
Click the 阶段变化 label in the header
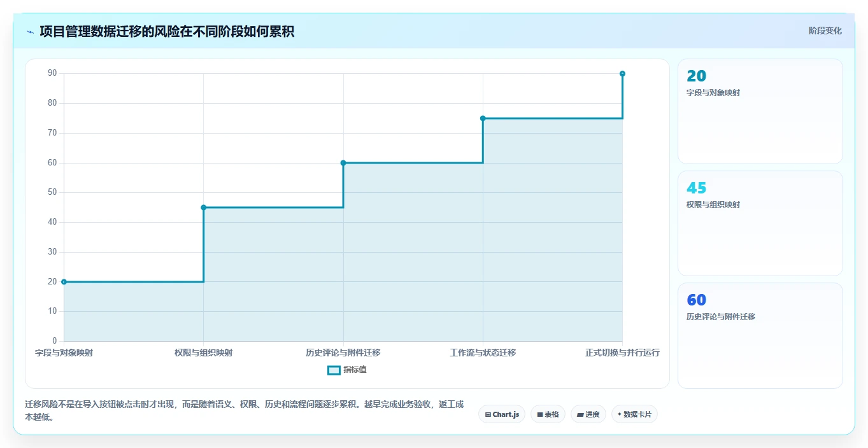tap(825, 31)
